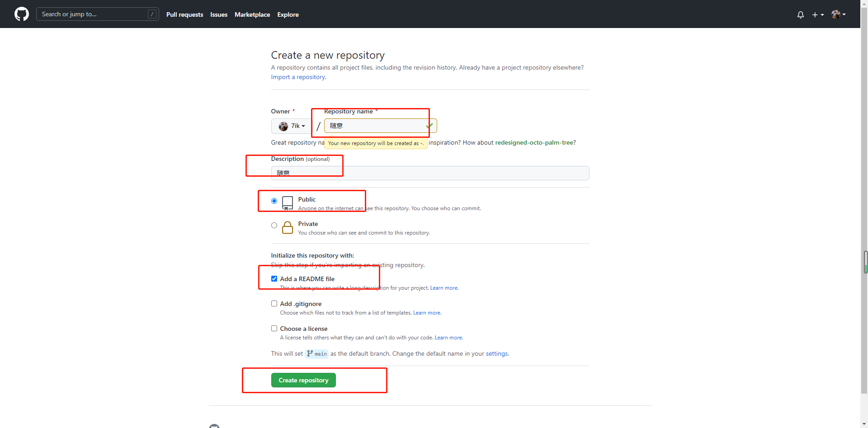This screenshot has width=868, height=428.
Task: Open the Pull requests page
Action: coord(184,14)
